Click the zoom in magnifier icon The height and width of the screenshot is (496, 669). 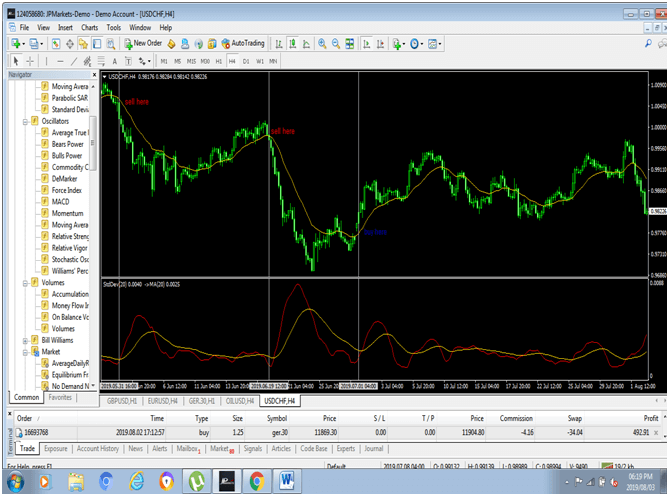[321, 44]
